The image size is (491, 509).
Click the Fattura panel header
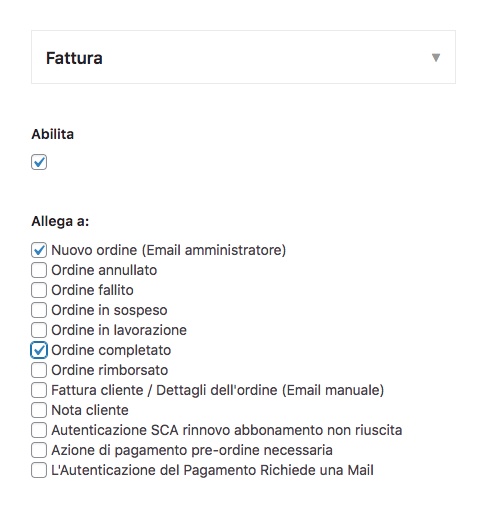click(243, 57)
